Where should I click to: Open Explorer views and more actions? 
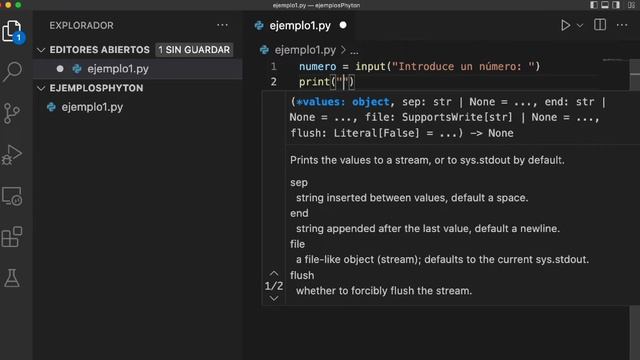pos(222,25)
